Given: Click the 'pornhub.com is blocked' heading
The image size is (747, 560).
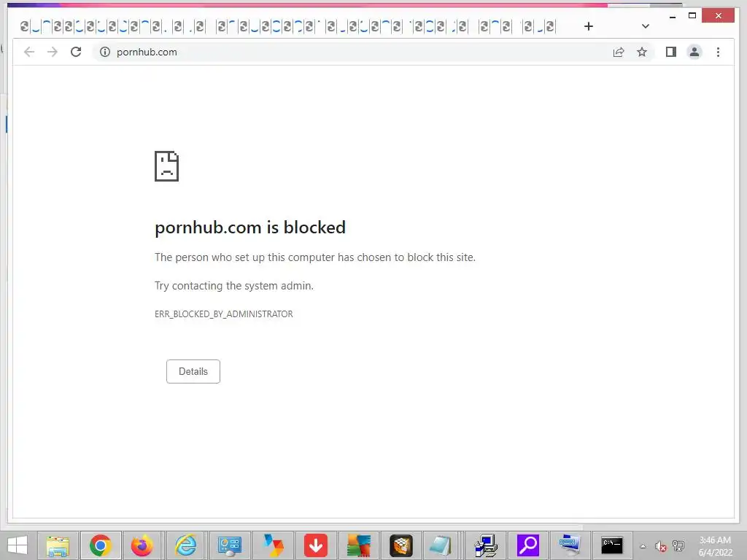Looking at the screenshot, I should (250, 227).
